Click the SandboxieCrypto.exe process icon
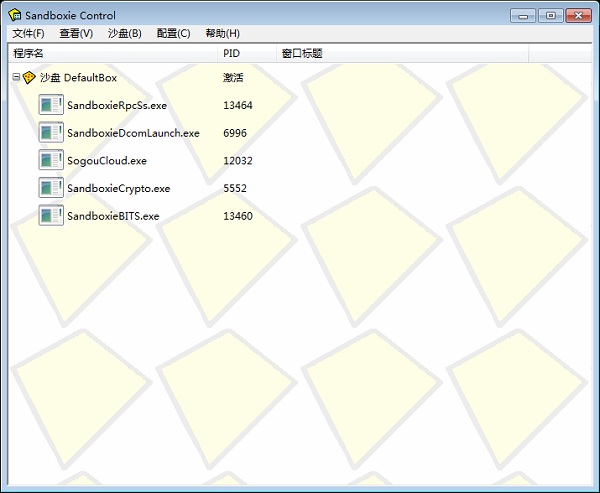This screenshot has height=493, width=600. point(51,188)
